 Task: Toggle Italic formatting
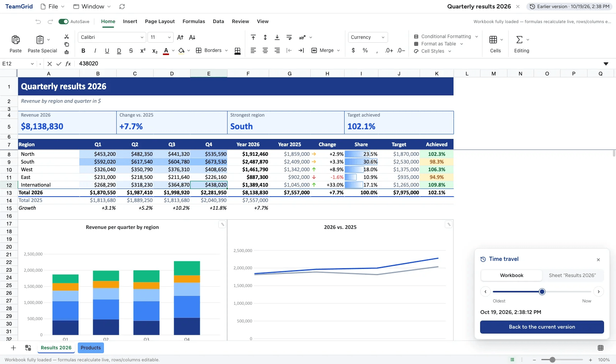(95, 50)
